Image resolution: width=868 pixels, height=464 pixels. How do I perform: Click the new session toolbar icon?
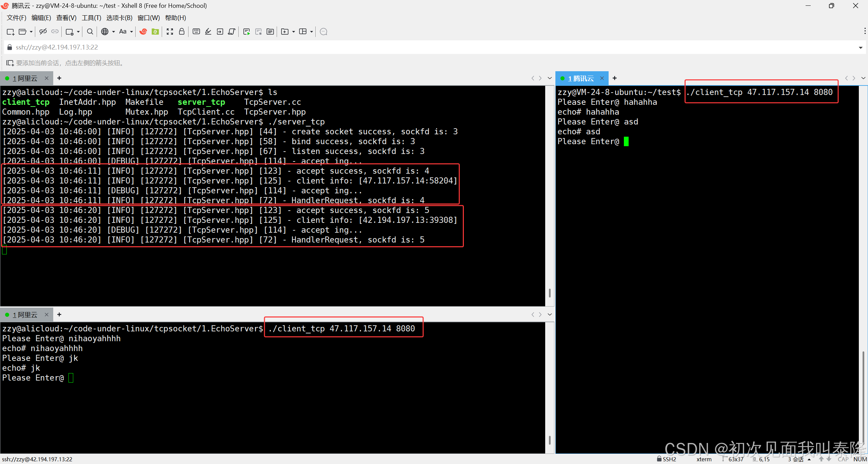click(x=10, y=32)
